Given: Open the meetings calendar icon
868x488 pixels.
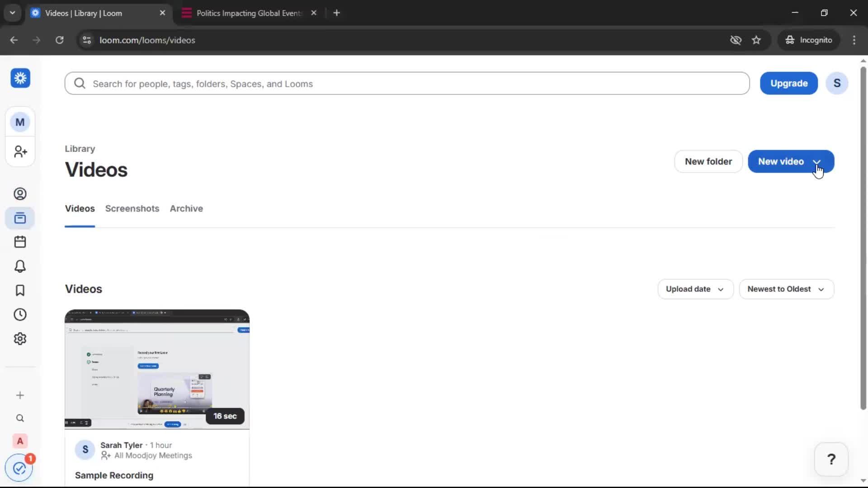Looking at the screenshot, I should coord(19,242).
